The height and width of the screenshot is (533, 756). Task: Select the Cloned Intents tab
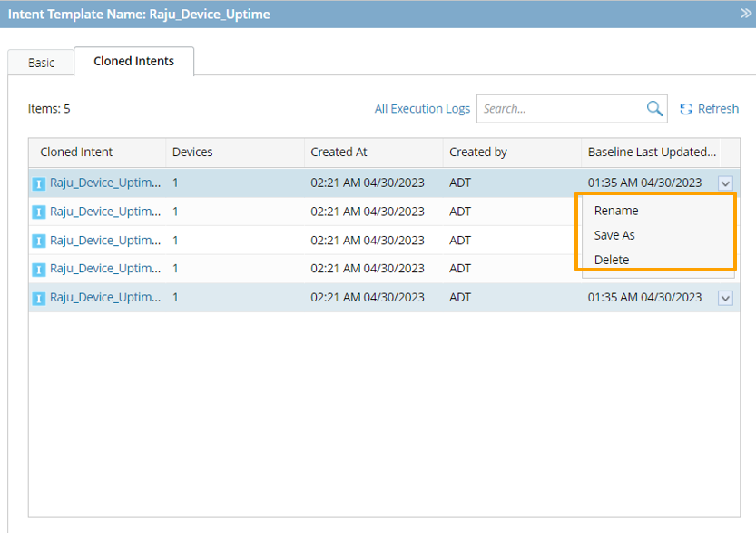133,61
